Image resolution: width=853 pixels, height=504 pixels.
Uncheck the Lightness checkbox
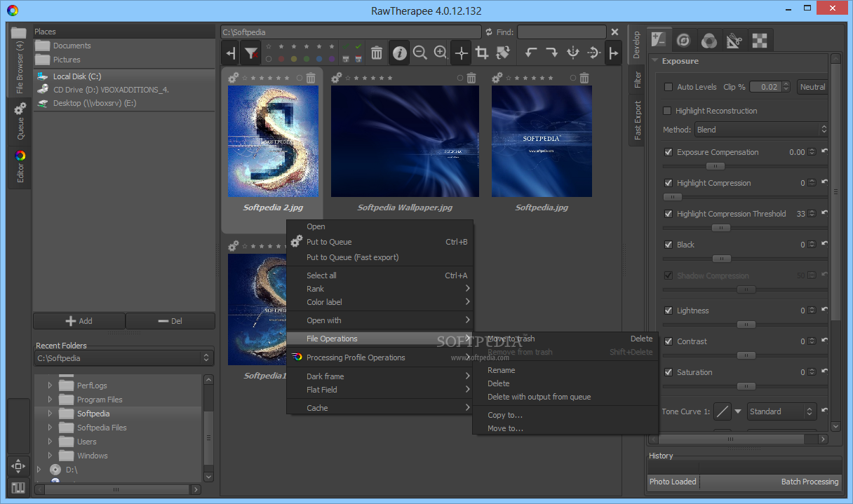668,311
